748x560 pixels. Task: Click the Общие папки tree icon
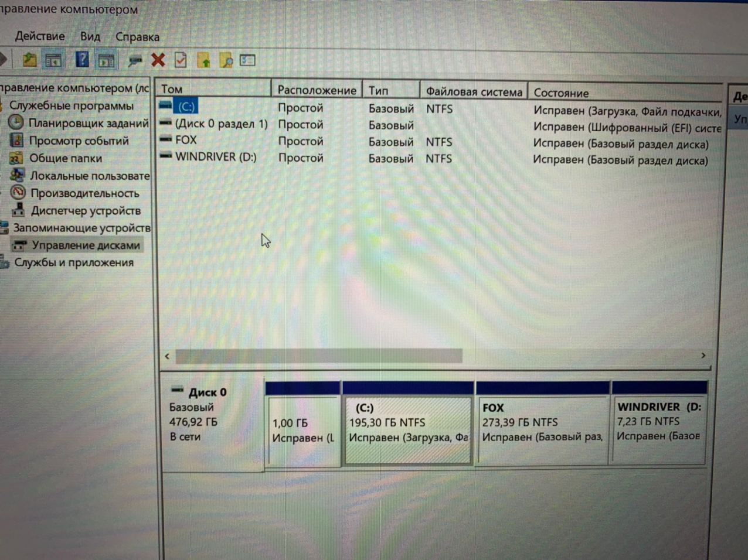tap(16, 158)
